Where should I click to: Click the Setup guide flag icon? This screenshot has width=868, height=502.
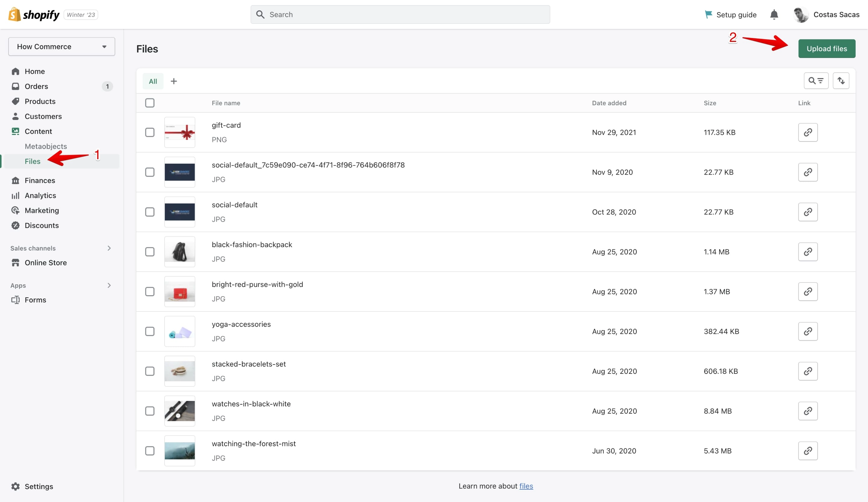click(709, 14)
